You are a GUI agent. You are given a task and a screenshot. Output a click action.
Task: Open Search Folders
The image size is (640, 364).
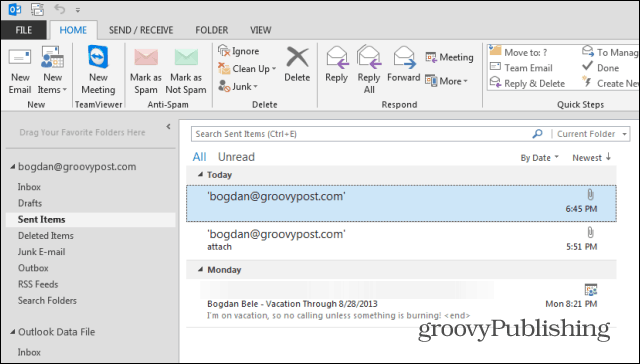[x=47, y=301]
